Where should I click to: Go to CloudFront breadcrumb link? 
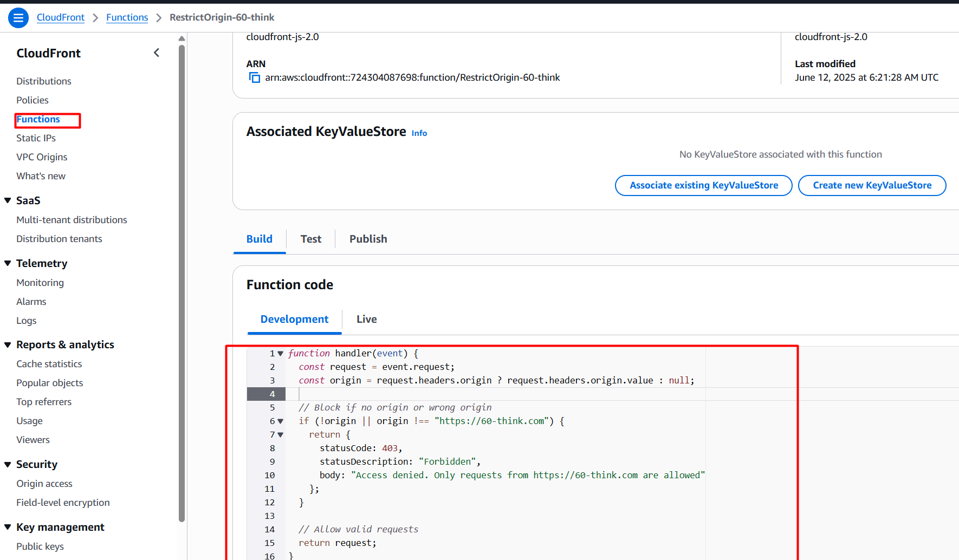(61, 17)
